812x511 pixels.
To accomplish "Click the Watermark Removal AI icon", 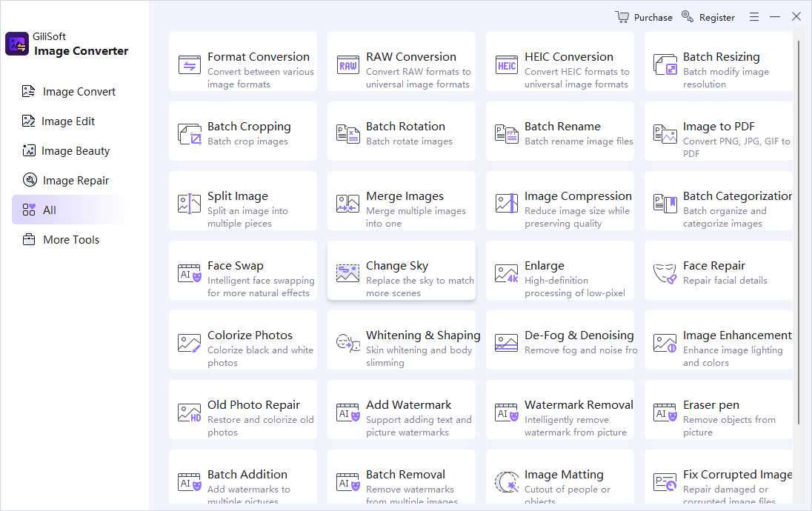I will coord(507,413).
